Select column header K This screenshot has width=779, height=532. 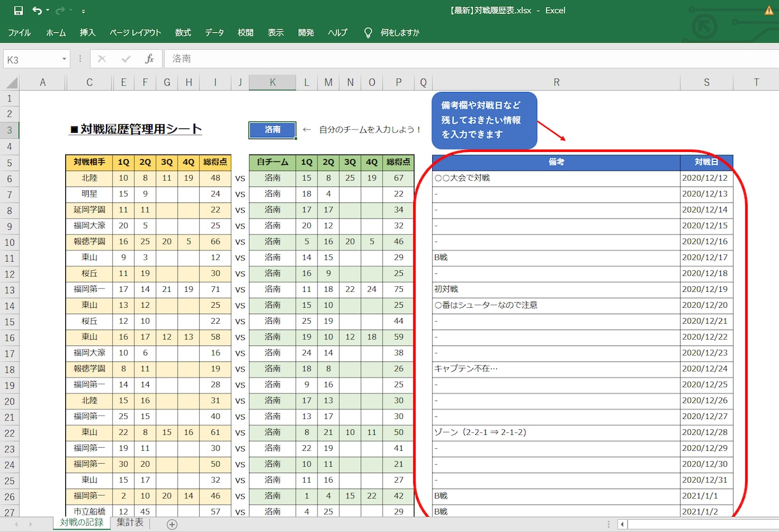click(273, 82)
